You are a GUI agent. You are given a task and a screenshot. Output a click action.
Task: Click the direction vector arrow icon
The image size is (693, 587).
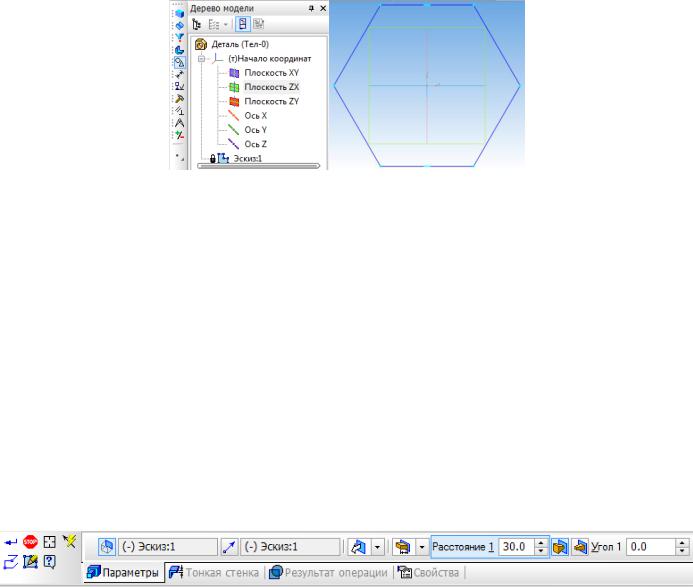coord(229,547)
